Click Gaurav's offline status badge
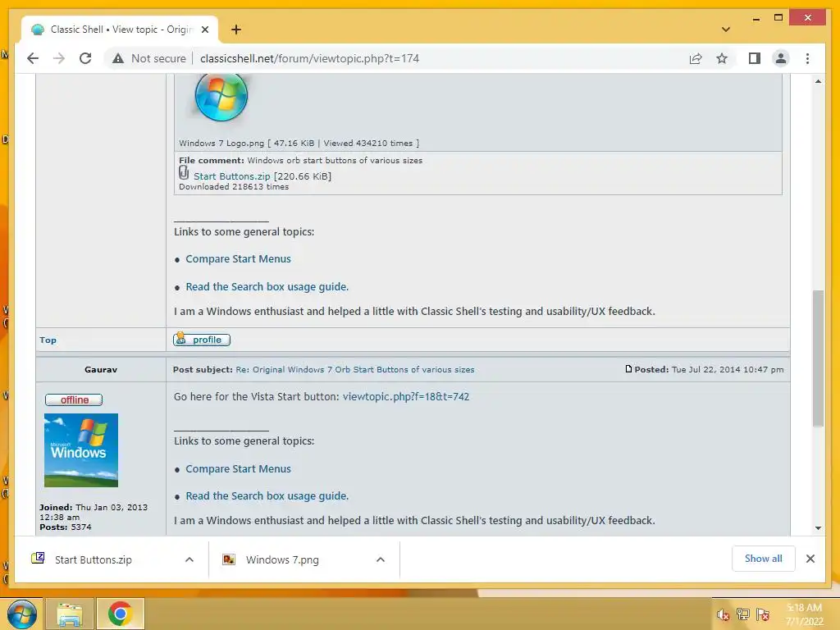840x630 pixels. click(x=74, y=399)
